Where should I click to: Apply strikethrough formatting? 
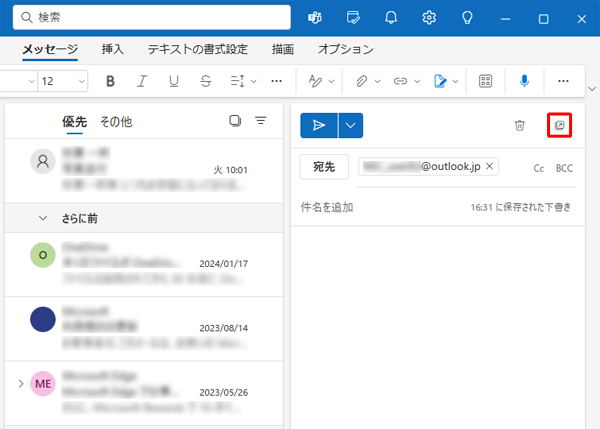point(205,81)
